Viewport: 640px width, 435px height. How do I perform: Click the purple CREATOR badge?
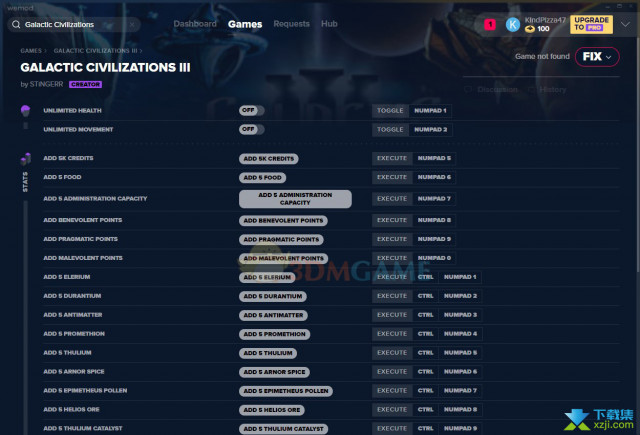pyautogui.click(x=85, y=84)
